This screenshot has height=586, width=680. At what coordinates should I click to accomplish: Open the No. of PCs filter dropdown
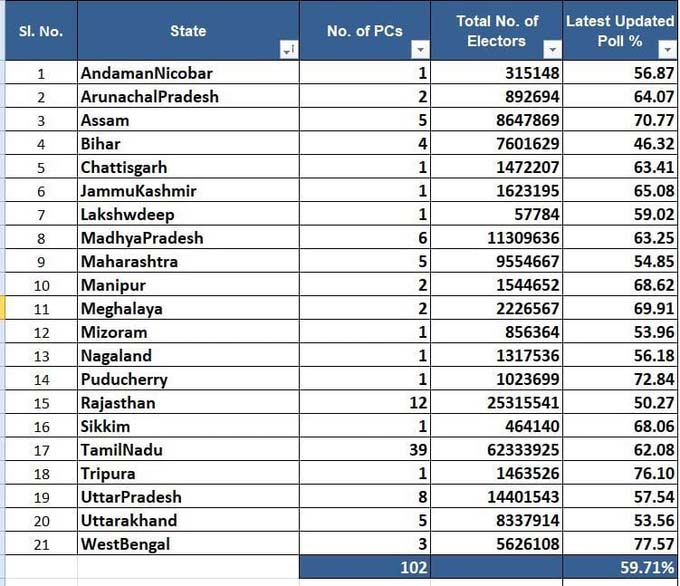pos(420,49)
